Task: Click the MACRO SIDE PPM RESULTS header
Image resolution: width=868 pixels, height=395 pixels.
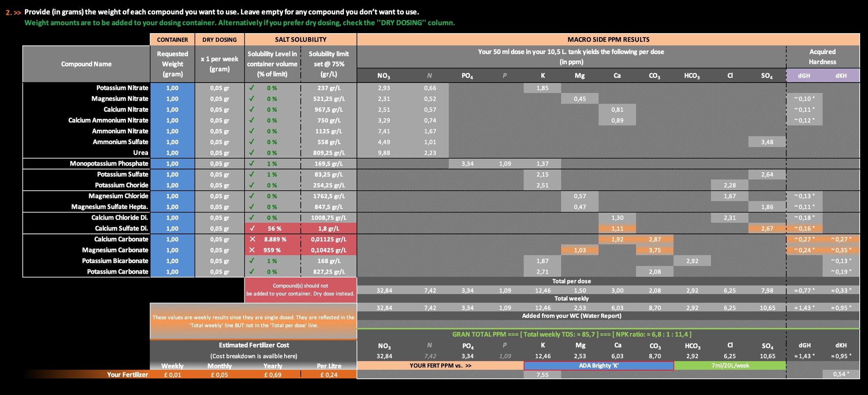Action: 608,39
